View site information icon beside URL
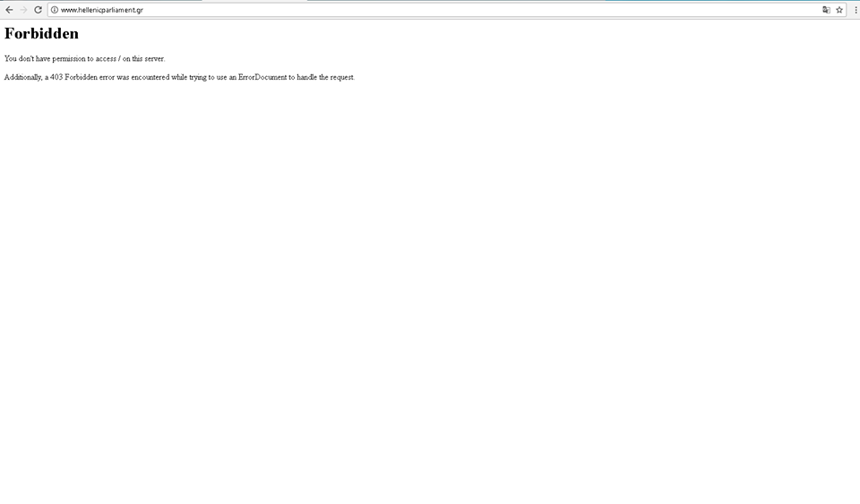This screenshot has width=860, height=504. [x=55, y=10]
